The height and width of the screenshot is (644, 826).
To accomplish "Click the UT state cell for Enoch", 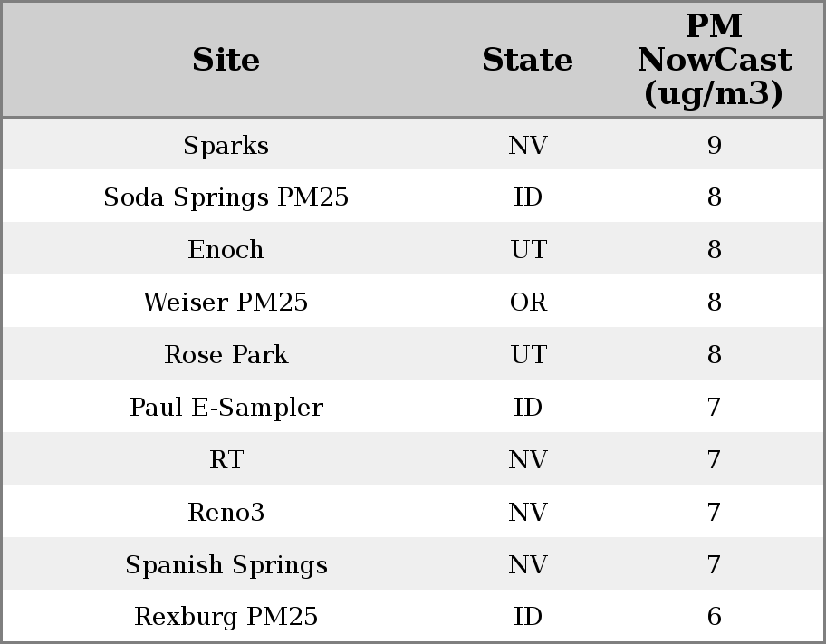I will point(528,250).
